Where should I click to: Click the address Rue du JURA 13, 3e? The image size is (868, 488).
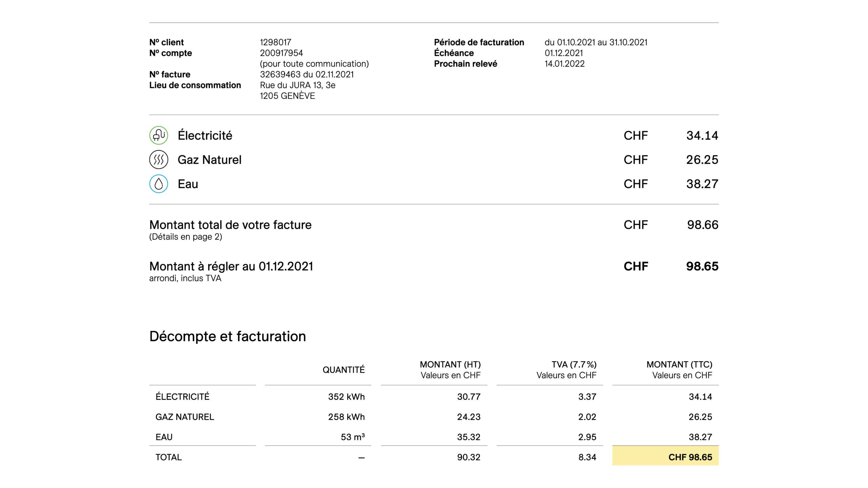tap(297, 85)
